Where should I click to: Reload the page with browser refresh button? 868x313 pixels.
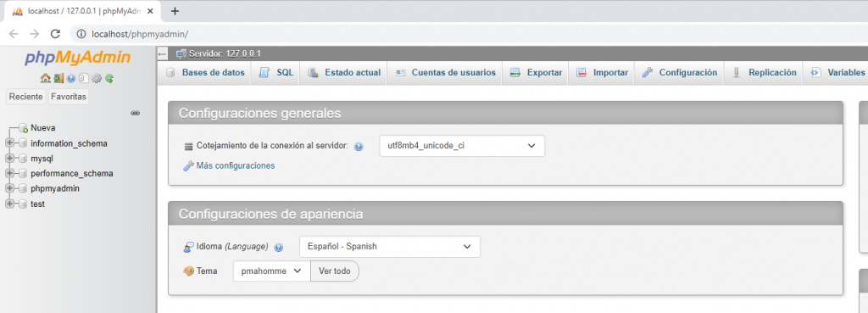[55, 34]
